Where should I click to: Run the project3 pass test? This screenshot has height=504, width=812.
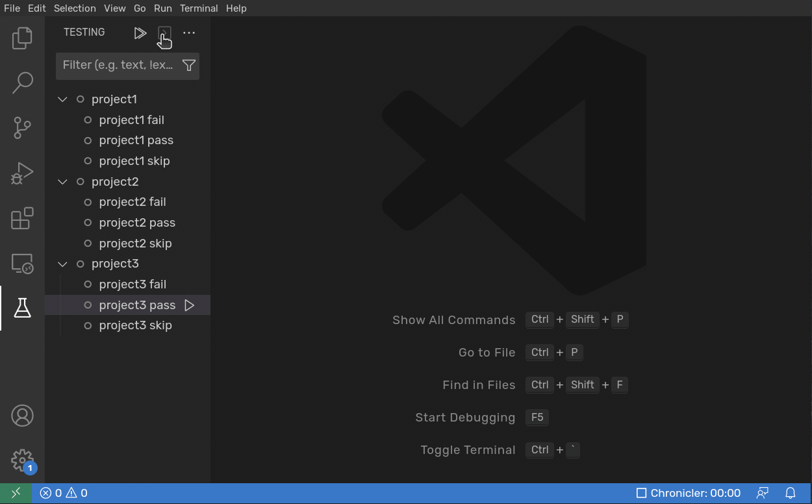point(189,305)
